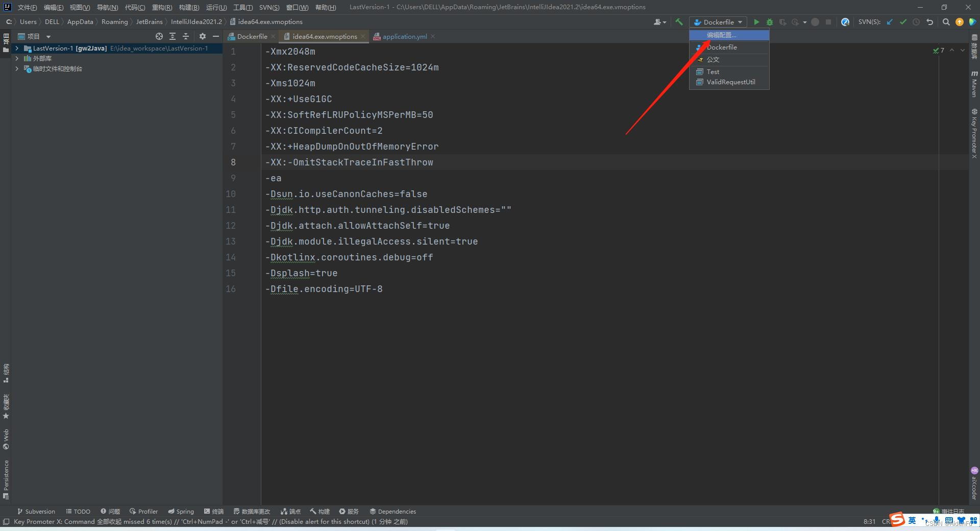Viewport: 980px width, 531px height.
Task: Open aiXcoder side panel
Action: click(x=974, y=483)
